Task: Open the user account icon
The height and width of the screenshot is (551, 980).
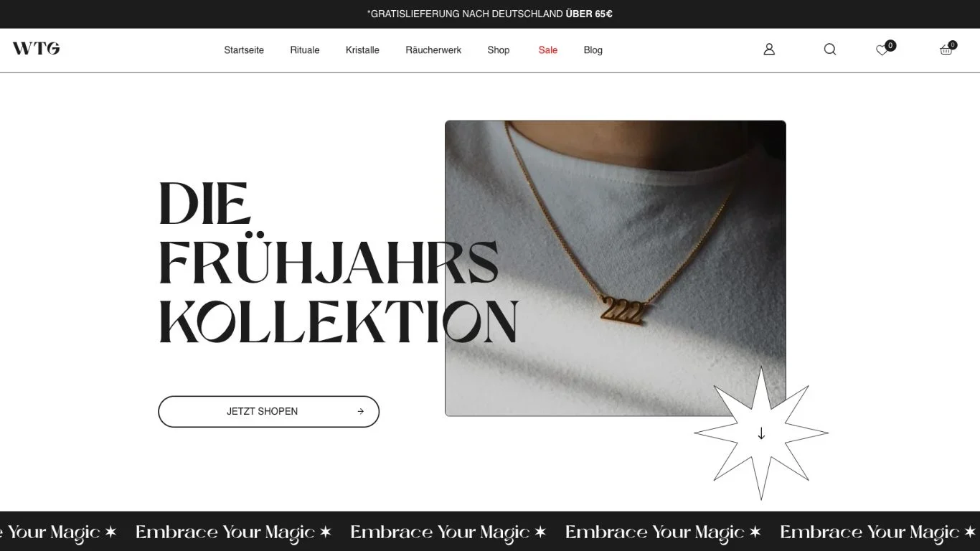Action: coord(769,50)
